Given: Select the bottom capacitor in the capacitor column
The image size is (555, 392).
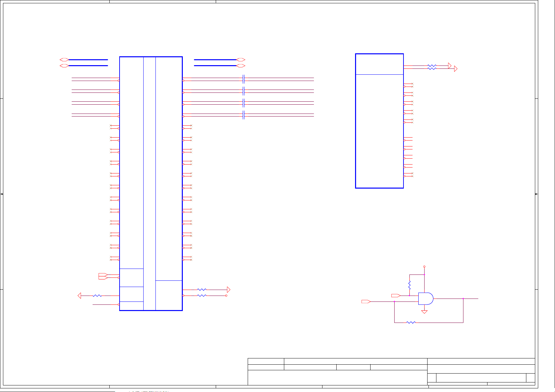Looking at the screenshot, I should 243,115.
